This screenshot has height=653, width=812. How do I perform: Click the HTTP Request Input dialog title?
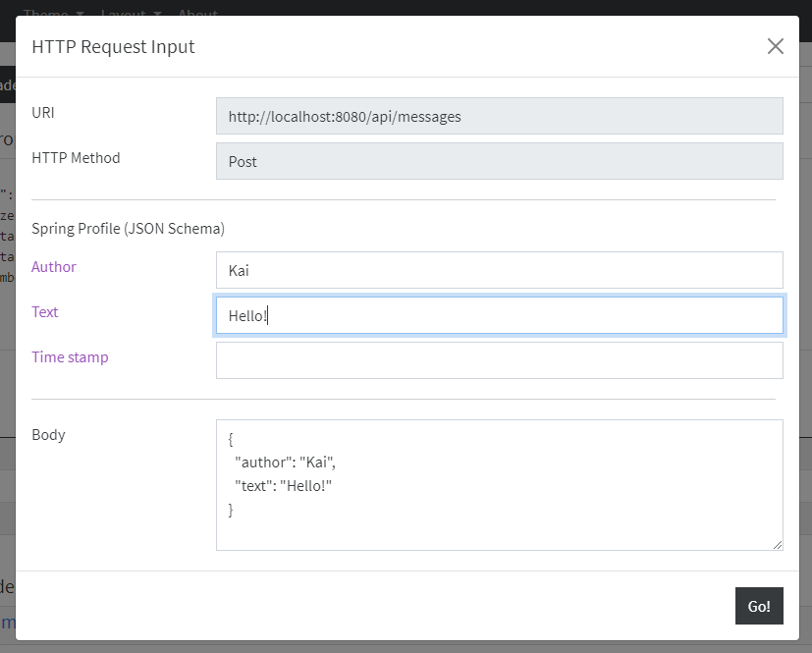coord(113,46)
